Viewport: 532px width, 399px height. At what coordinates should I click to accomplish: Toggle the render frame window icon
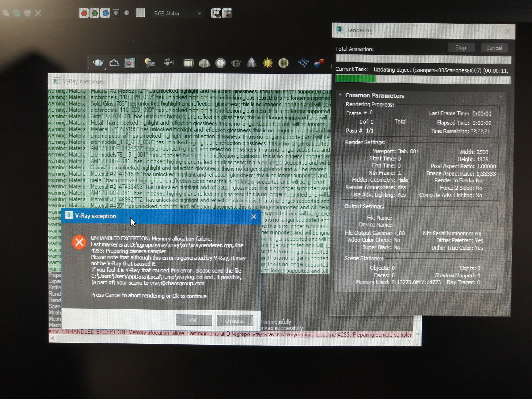point(216,13)
